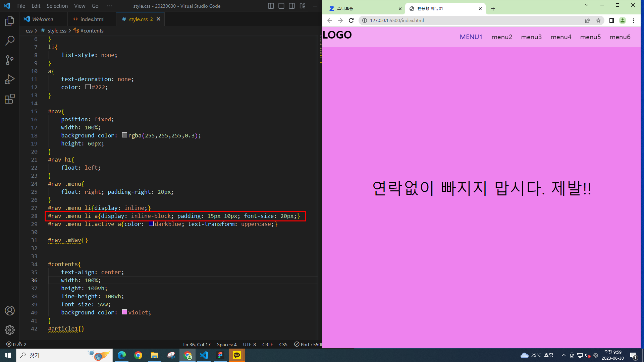Click the Port : 5500 status button
This screenshot has height=362, width=644.
point(308,345)
